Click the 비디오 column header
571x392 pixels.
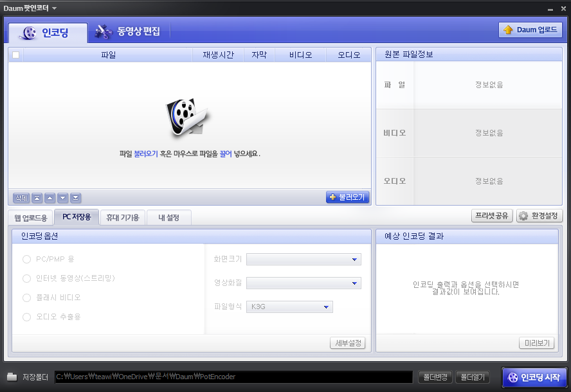point(300,55)
